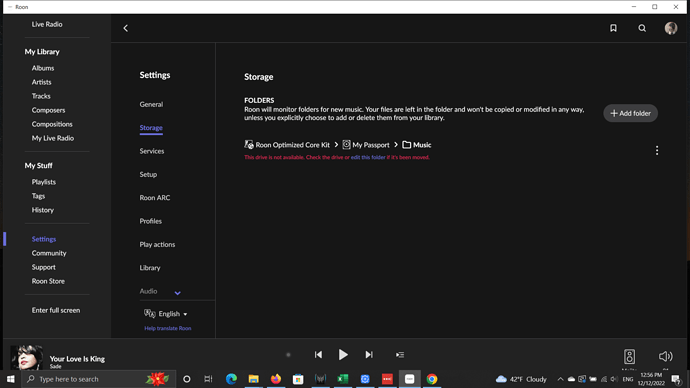This screenshot has height=388, width=690.
Task: Open Firefox from the taskbar
Action: tap(276, 379)
